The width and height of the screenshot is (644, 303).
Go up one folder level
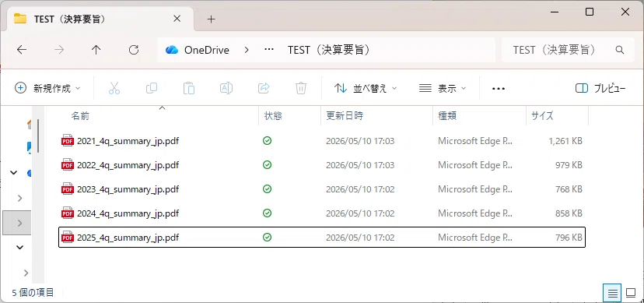(96, 50)
